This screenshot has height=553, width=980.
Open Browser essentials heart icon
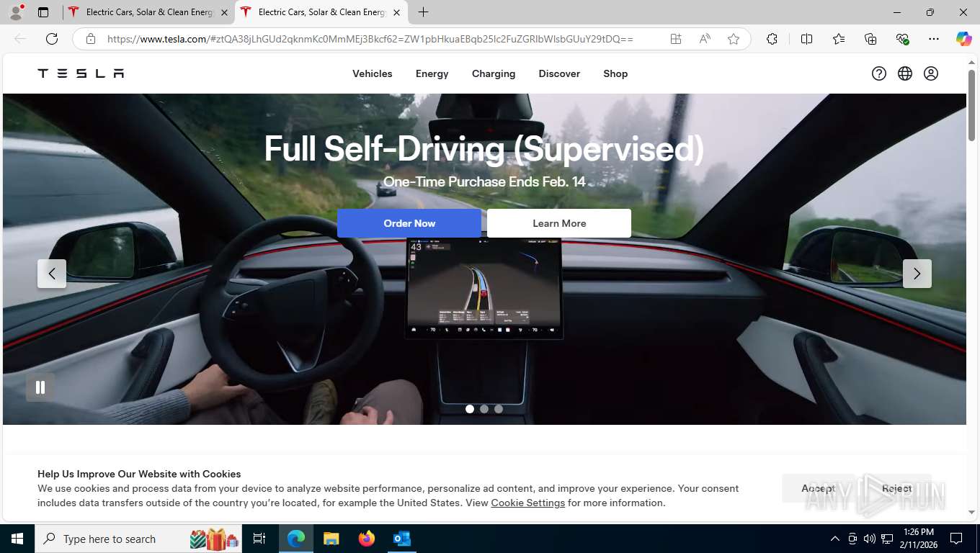[902, 39]
